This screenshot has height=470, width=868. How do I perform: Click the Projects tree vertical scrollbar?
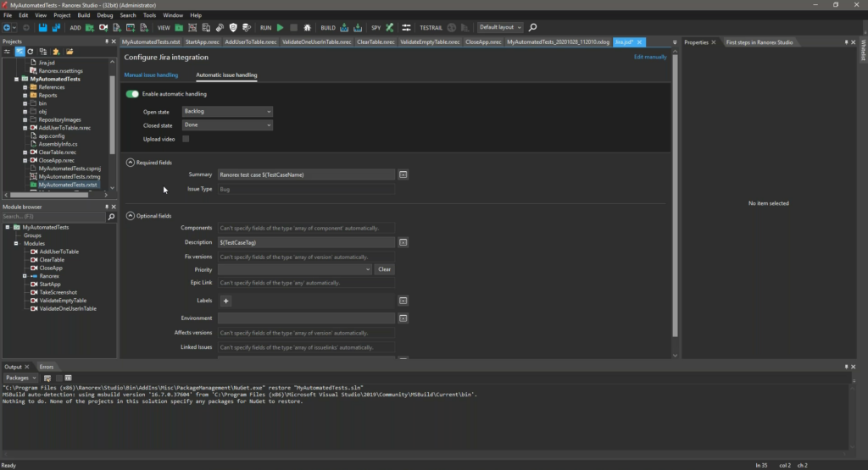(113, 114)
